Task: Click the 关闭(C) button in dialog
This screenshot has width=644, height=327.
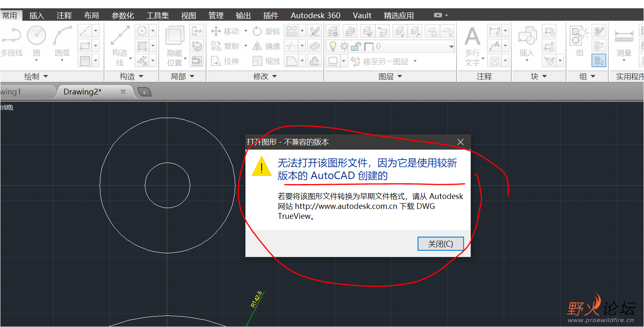Action: pos(440,244)
